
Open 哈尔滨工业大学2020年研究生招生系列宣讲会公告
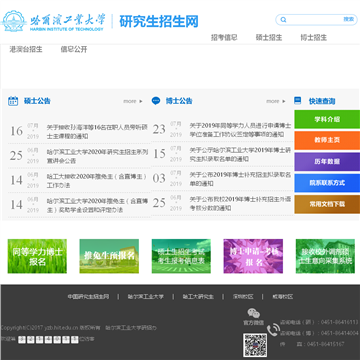coord(97,156)
